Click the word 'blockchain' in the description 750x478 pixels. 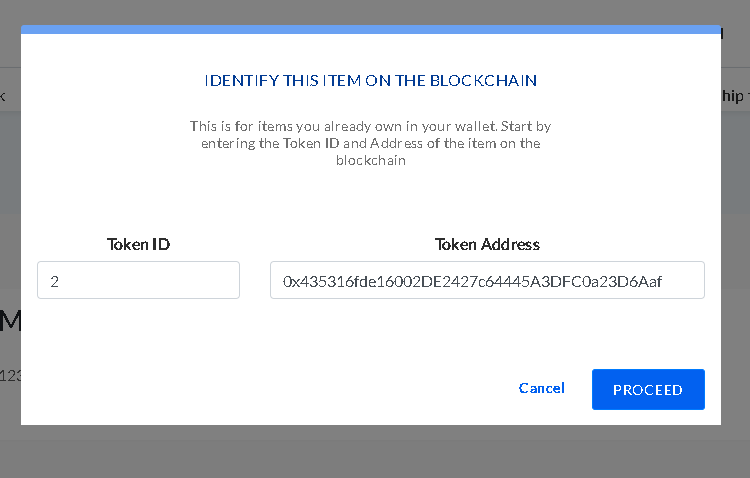(x=371, y=160)
